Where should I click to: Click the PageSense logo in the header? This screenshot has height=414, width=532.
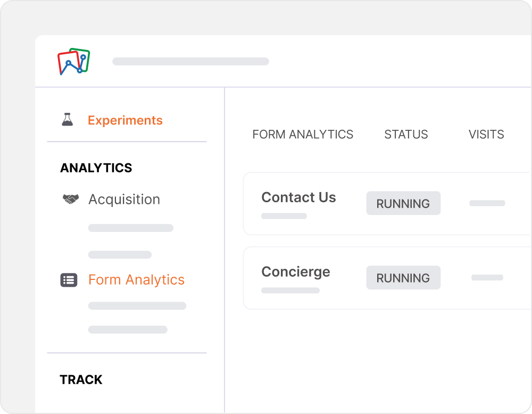[x=73, y=62]
